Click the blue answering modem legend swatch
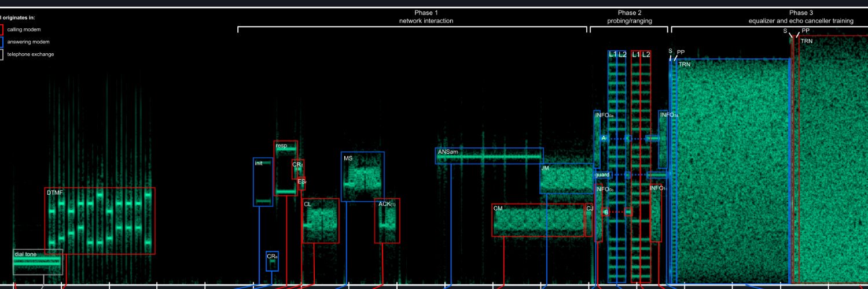Image resolution: width=868 pixels, height=289 pixels. [1, 42]
